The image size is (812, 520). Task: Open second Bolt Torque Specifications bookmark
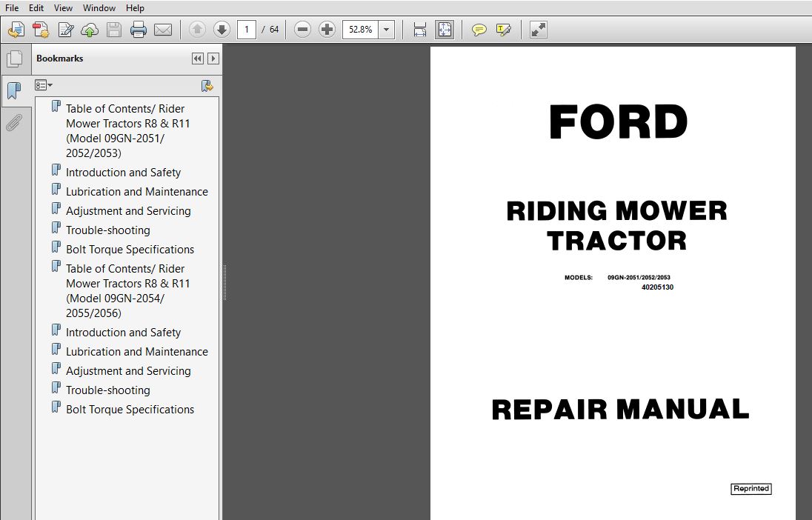pyautogui.click(x=130, y=409)
